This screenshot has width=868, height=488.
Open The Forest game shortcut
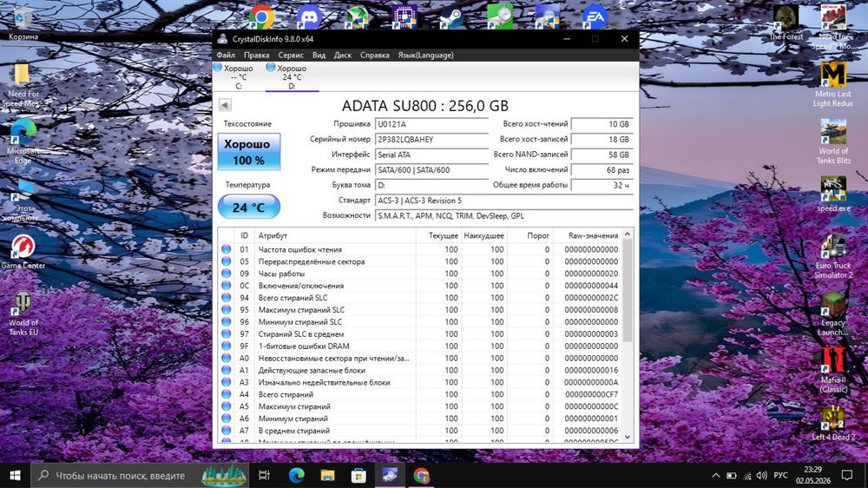[x=786, y=23]
